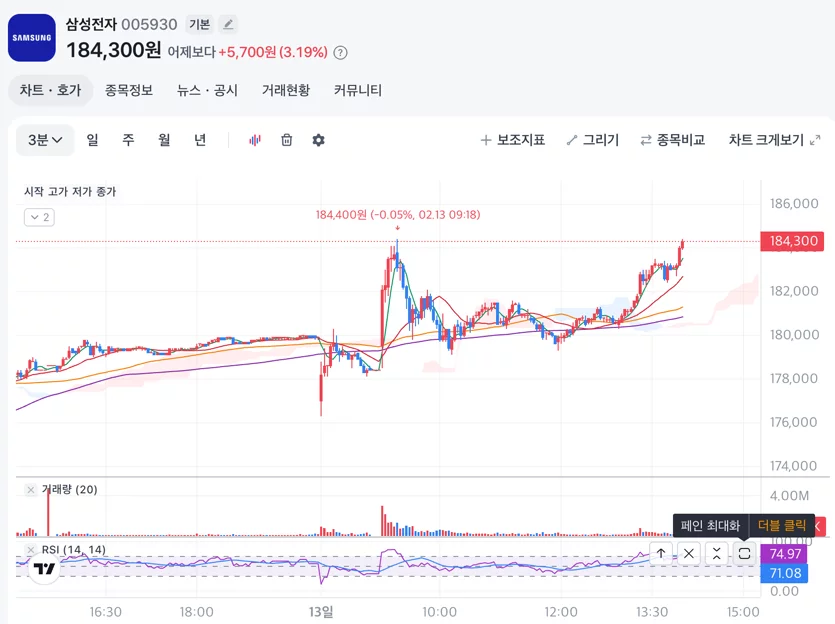Click 보조지표 to add indicators
Screen dimensions: 835x624
[512, 140]
